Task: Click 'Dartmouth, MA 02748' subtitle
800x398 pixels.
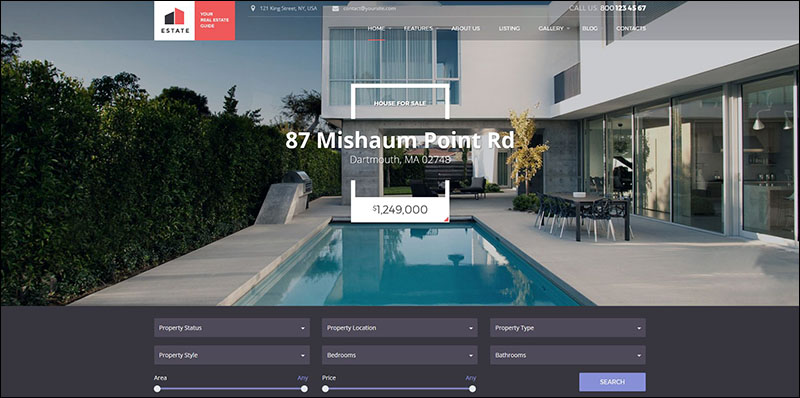Action: click(401, 160)
